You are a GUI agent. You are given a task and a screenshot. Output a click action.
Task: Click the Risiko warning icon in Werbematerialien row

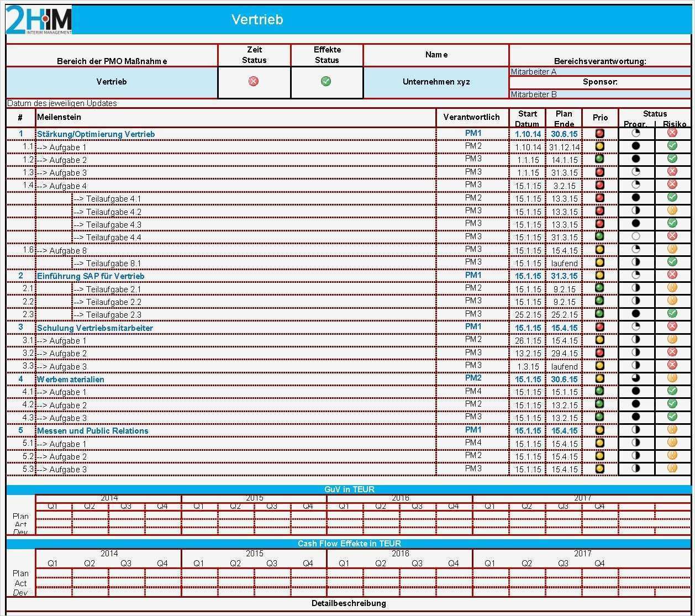(672, 378)
